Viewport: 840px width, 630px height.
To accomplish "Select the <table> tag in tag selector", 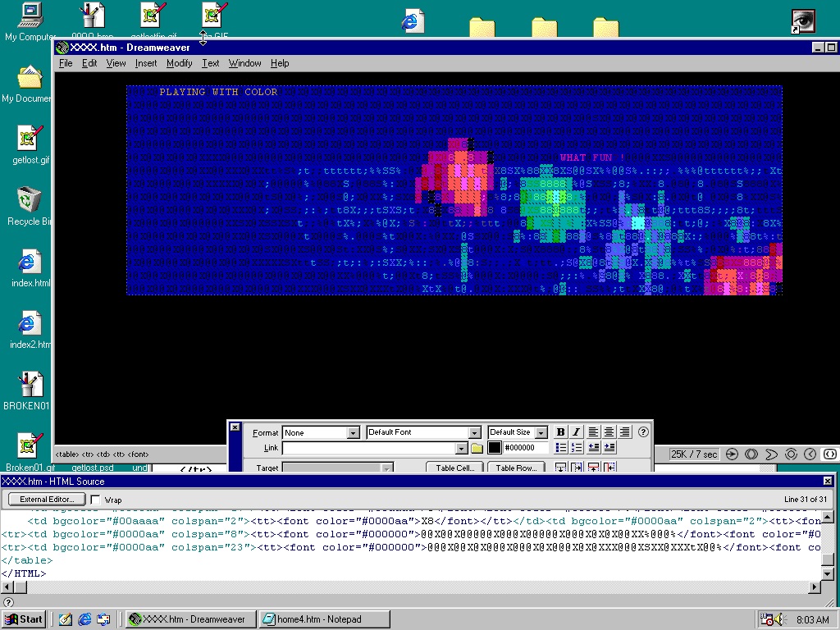I will click(66, 454).
